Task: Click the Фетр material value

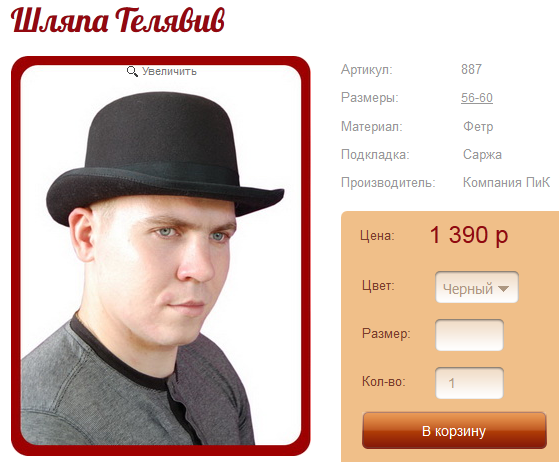Action: (478, 126)
